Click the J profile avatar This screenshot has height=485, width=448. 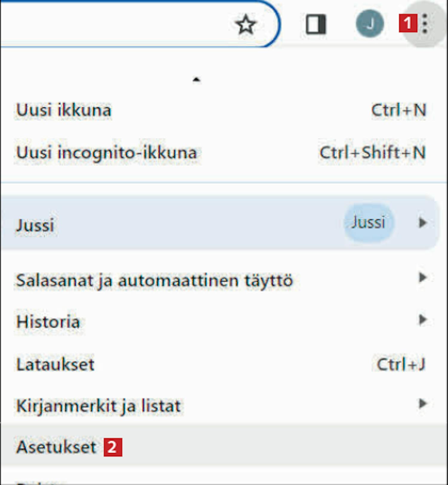tap(370, 24)
